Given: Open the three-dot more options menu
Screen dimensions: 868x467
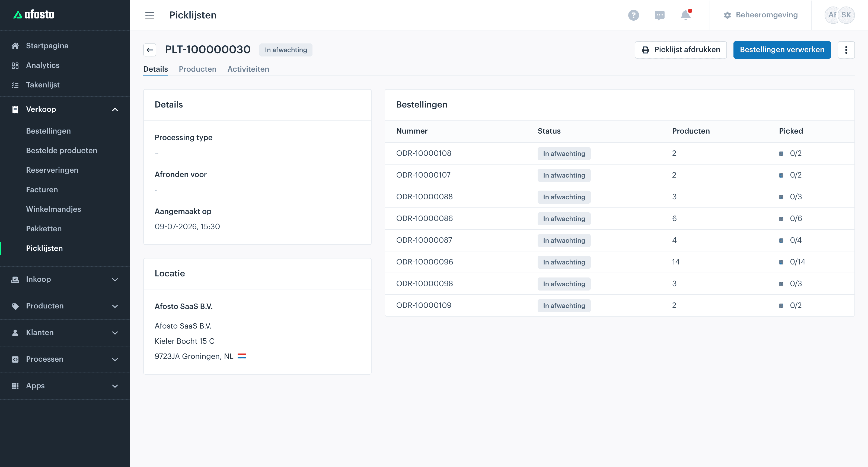Looking at the screenshot, I should [x=846, y=50].
